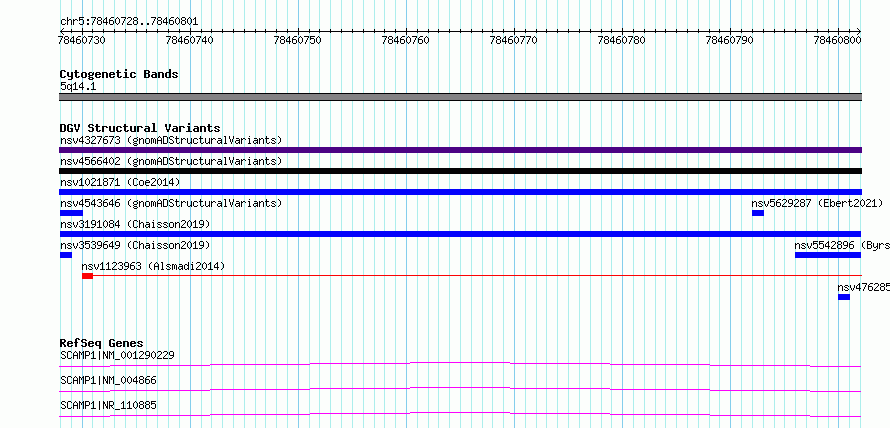Viewport: 890px width, 428px height.
Task: Select the blue bar under nsv3191084 (Chaisson2019)
Action: 460,234
